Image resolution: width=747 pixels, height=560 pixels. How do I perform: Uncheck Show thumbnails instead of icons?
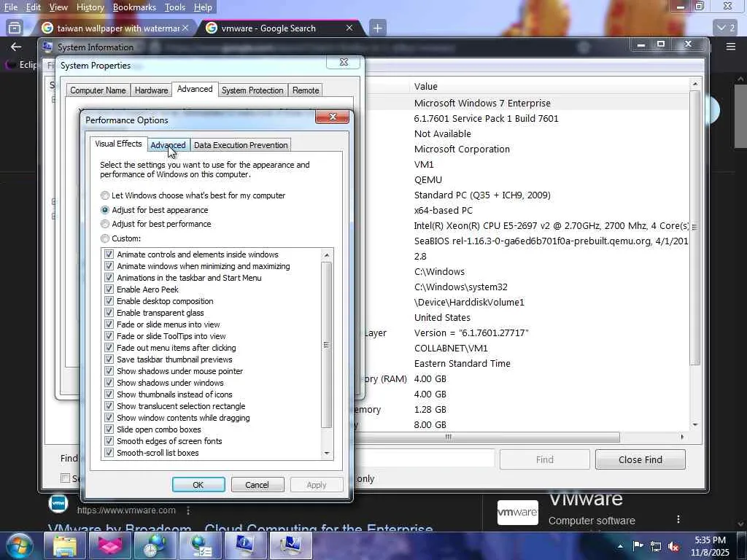[x=109, y=394]
